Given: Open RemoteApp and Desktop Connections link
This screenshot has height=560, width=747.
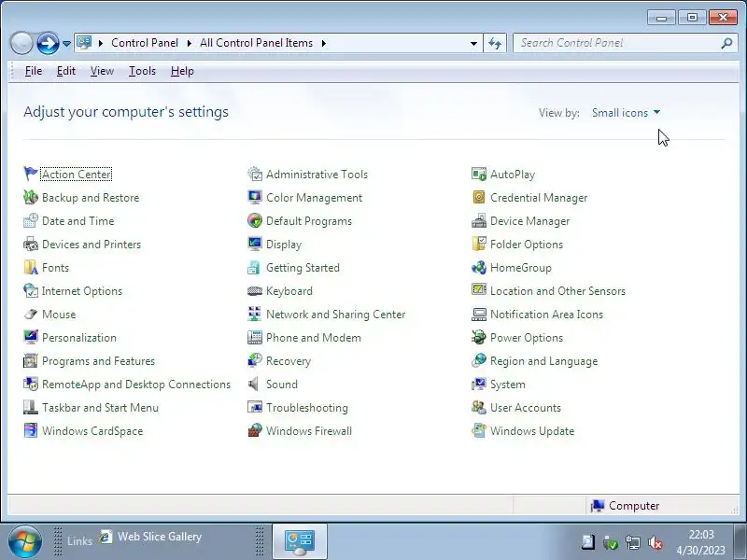Looking at the screenshot, I should pyautogui.click(x=135, y=385).
